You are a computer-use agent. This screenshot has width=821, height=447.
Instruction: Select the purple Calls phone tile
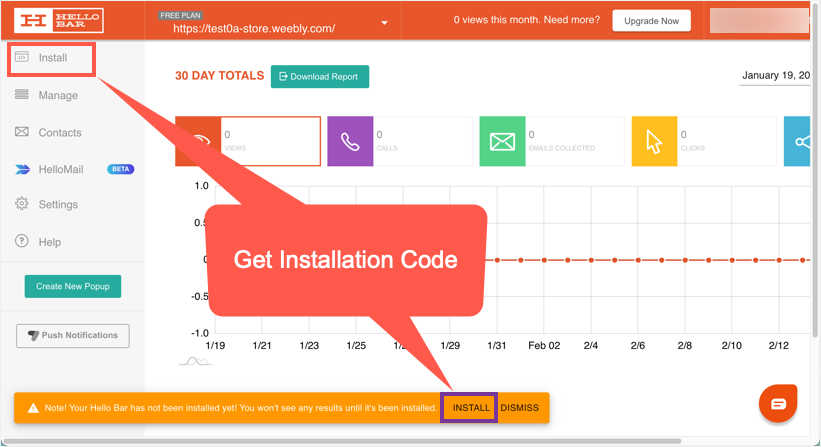[349, 141]
